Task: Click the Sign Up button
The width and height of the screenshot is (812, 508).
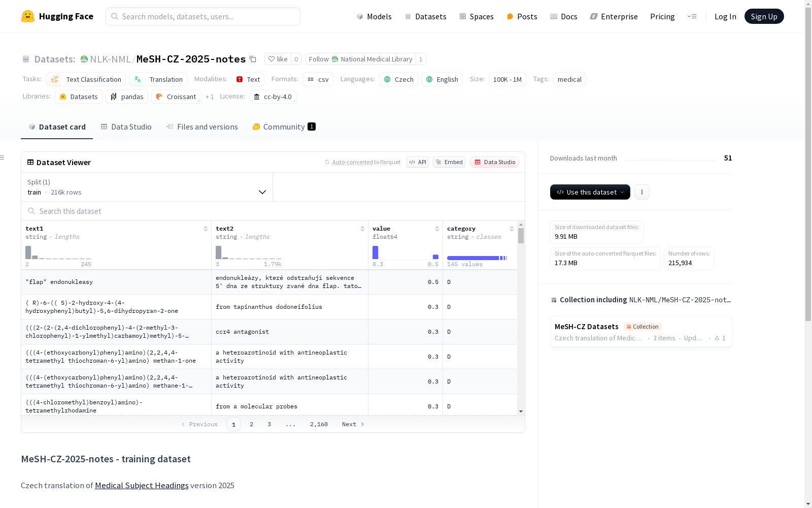Action: (x=764, y=16)
